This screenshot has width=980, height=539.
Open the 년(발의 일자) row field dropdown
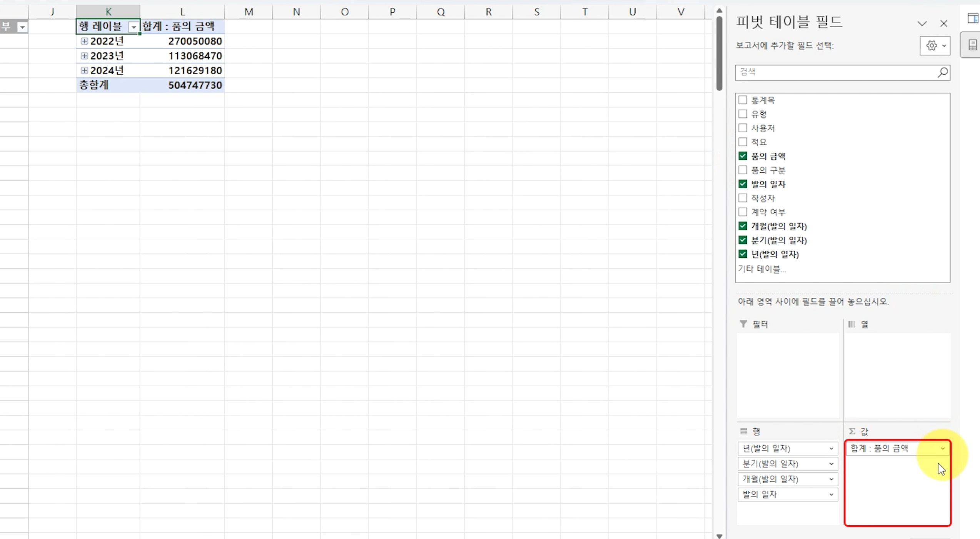coord(831,448)
